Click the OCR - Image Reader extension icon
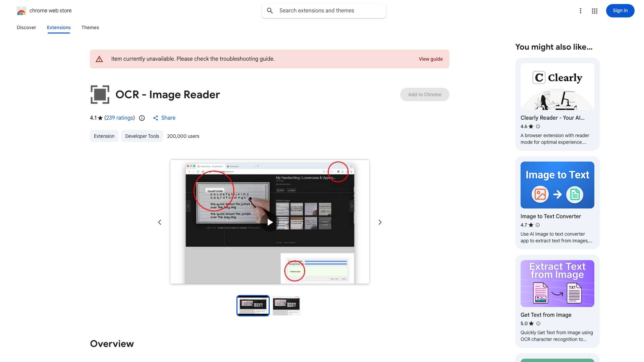The height and width of the screenshot is (362, 644). click(100, 95)
